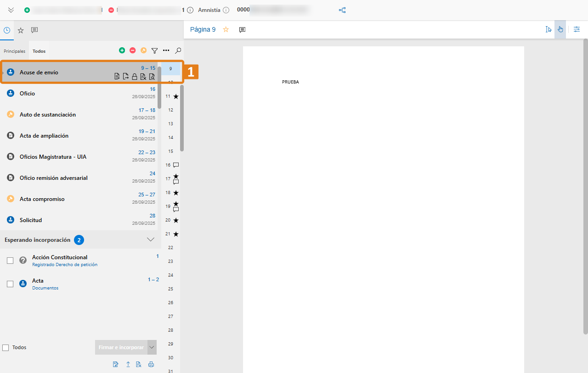Click the green add document icon
This screenshot has width=588, height=373.
tap(122, 50)
